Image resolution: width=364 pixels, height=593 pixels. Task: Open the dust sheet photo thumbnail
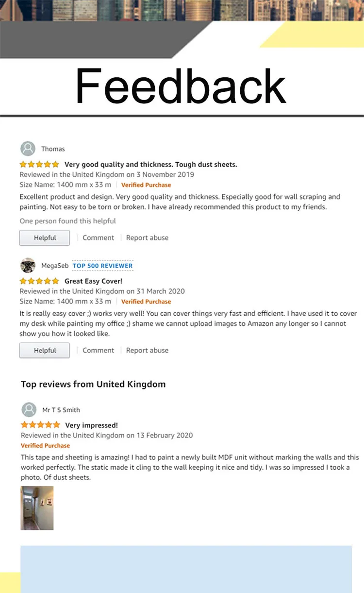click(x=37, y=508)
